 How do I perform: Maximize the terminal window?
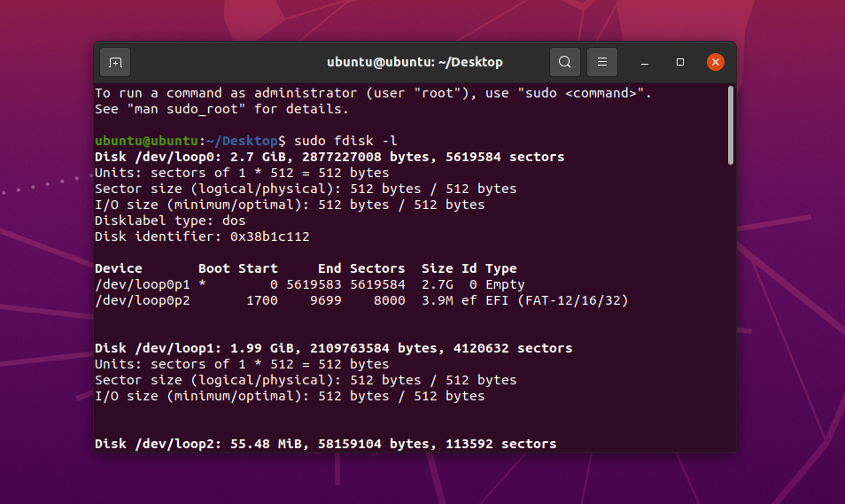(x=680, y=62)
